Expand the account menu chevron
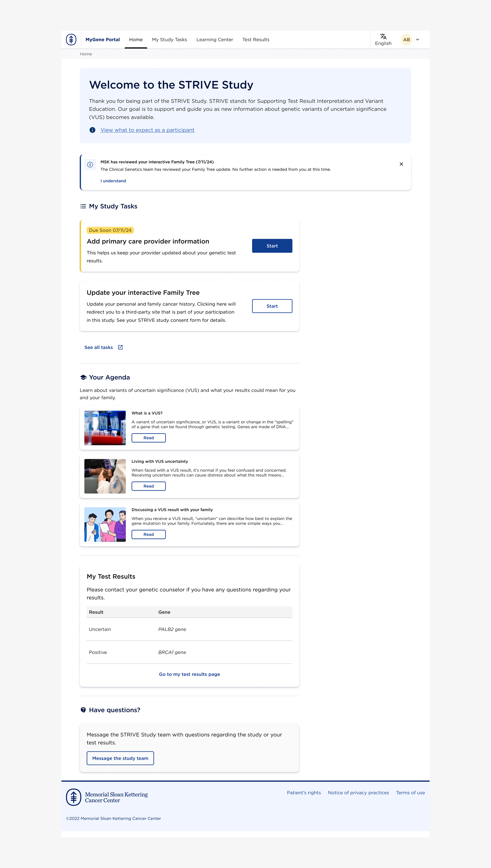491x868 pixels. click(418, 39)
